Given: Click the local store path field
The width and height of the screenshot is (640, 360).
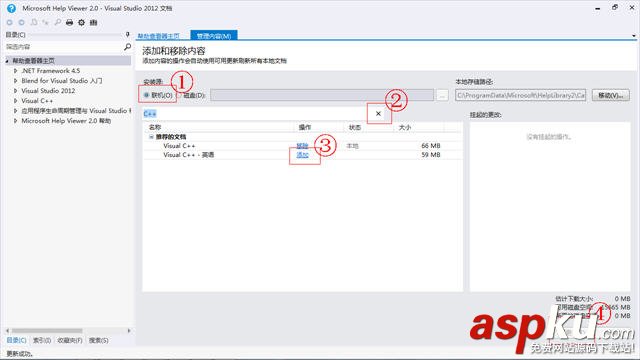Looking at the screenshot, I should coord(520,95).
